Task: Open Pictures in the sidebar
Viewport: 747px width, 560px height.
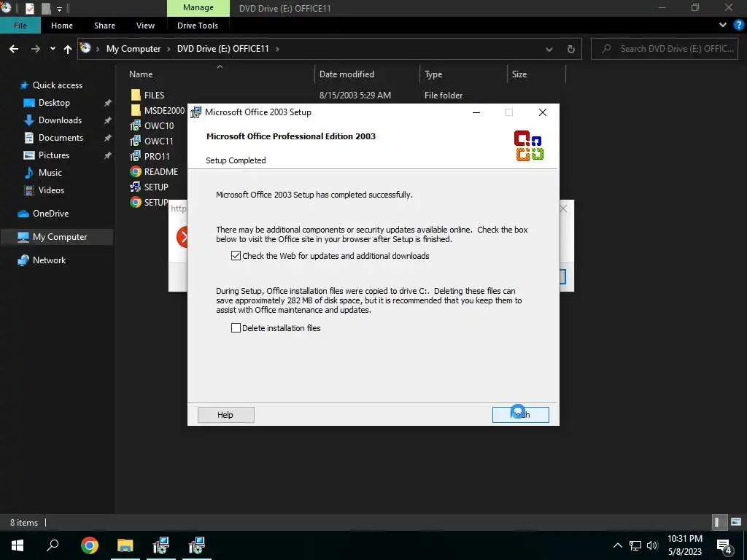Action: [47, 155]
